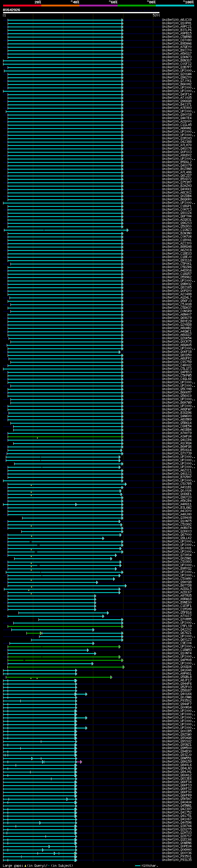Click the UniRef100_A4S1B1 label

coord(176,487)
